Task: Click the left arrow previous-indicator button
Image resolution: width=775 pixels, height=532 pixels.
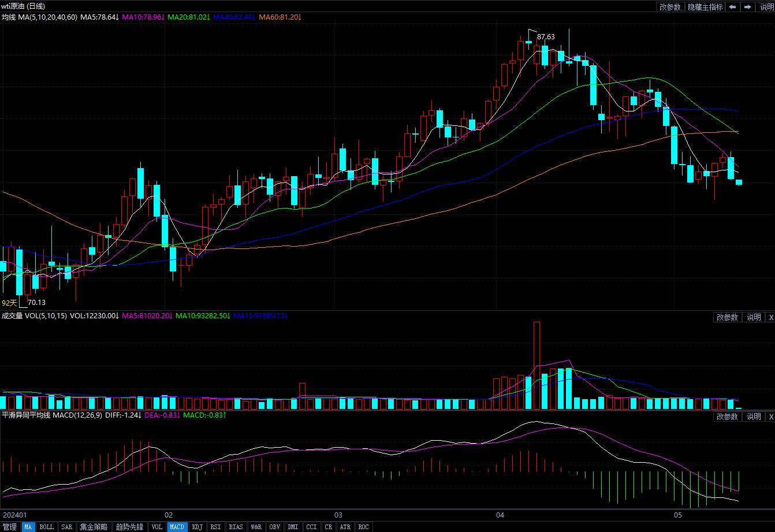Action: coord(732,7)
